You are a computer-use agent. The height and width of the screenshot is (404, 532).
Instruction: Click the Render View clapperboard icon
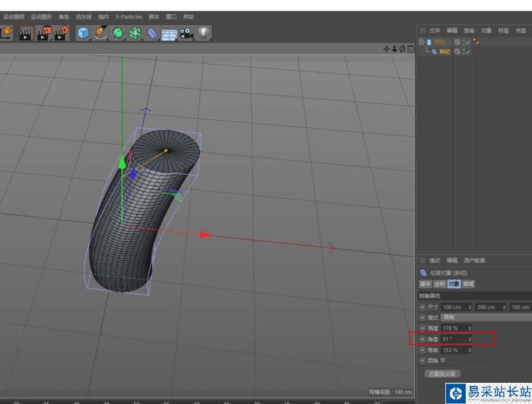(x=26, y=33)
